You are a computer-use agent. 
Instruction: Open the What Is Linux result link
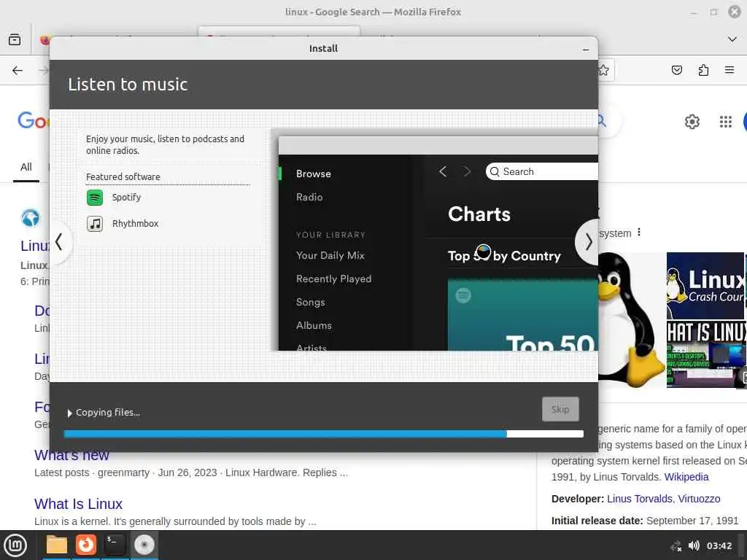[x=78, y=504]
